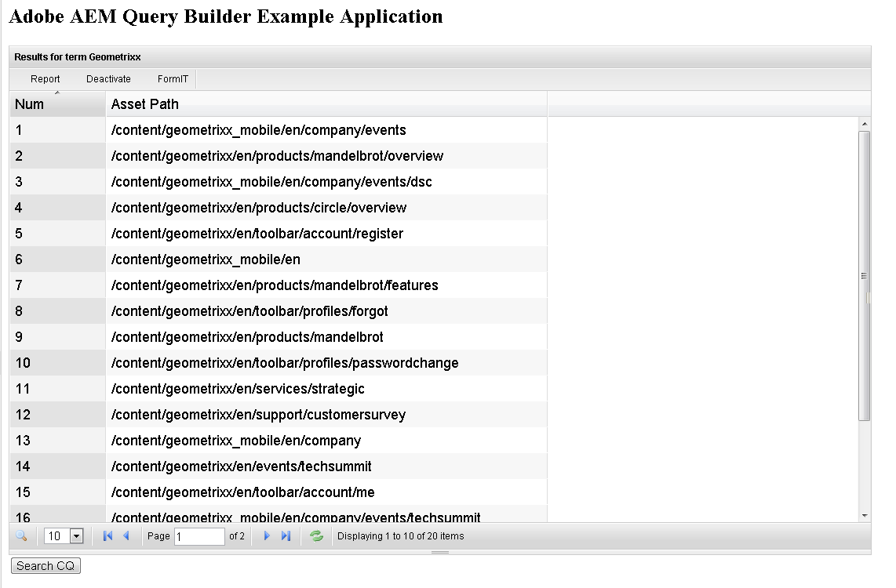Click the splitter handle below paging bar
Image resolution: width=896 pixels, height=588 pixels.
(440, 552)
